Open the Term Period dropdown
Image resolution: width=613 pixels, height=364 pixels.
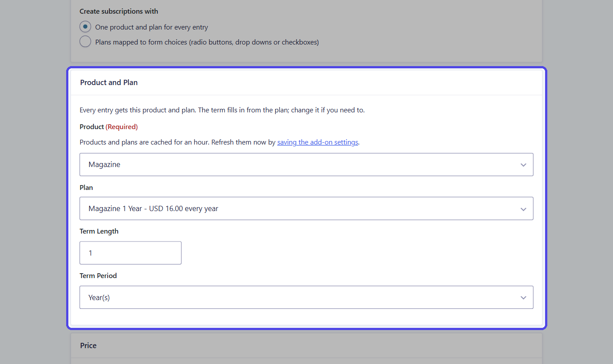[x=306, y=297]
